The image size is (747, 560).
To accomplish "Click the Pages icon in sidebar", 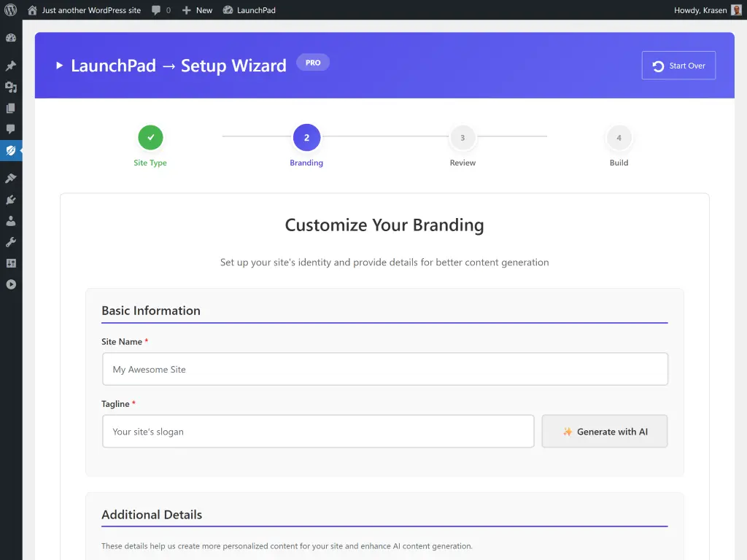I will click(11, 108).
